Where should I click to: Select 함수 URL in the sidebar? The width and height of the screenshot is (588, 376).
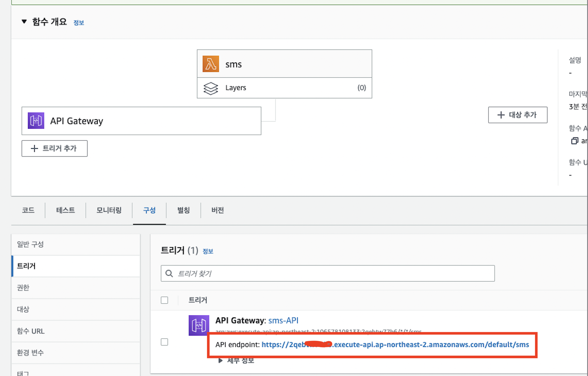click(x=31, y=331)
